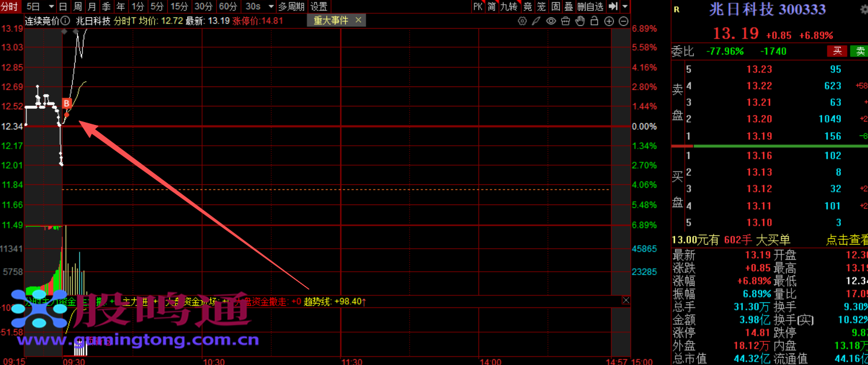Click the 点击查看 link for large orders
This screenshot has width=868, height=365.
tap(847, 240)
